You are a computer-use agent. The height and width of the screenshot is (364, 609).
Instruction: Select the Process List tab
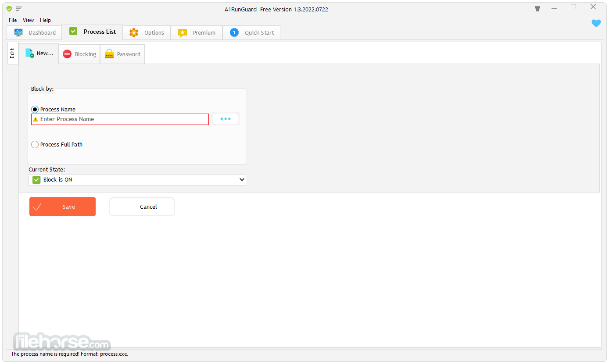click(x=92, y=32)
